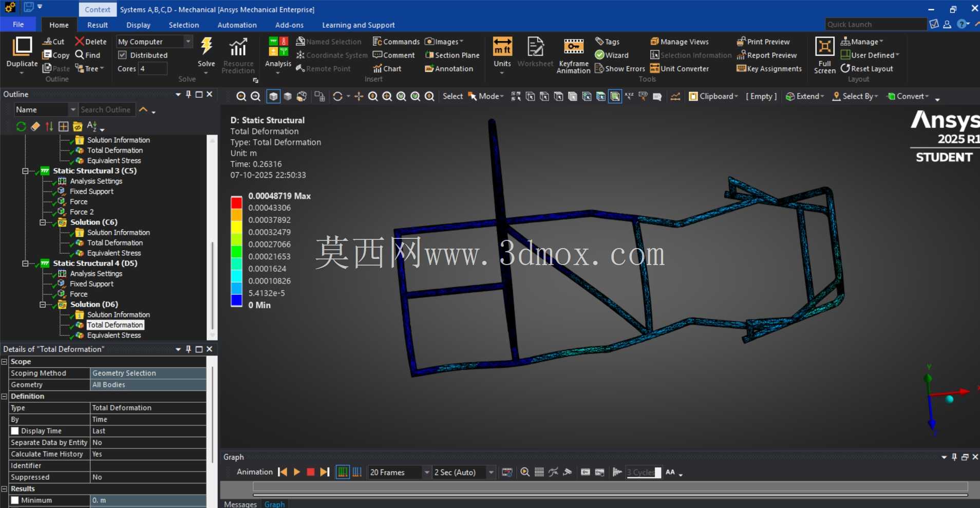Viewport: 980px width, 508px height.
Task: Collapse Static Structural 4 (D5) node
Action: [25, 264]
